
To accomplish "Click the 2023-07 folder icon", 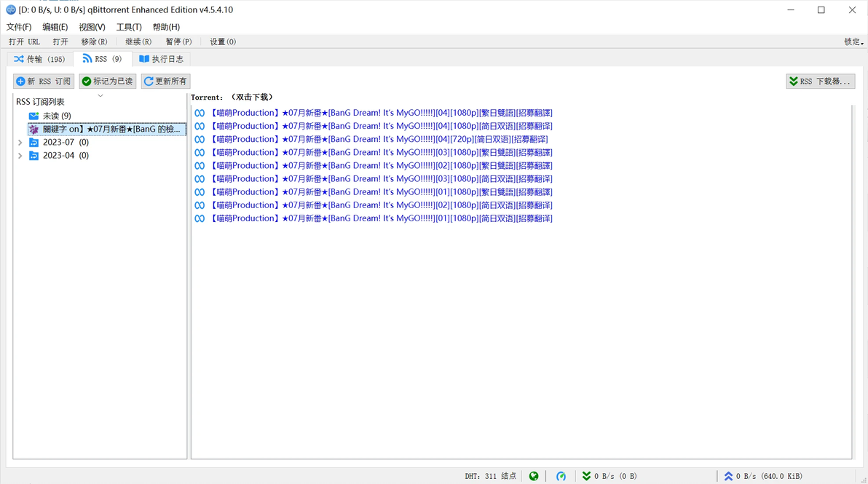I will coord(33,142).
